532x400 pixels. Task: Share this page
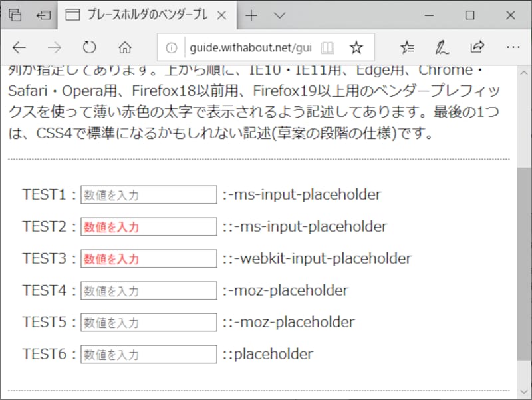tap(477, 47)
